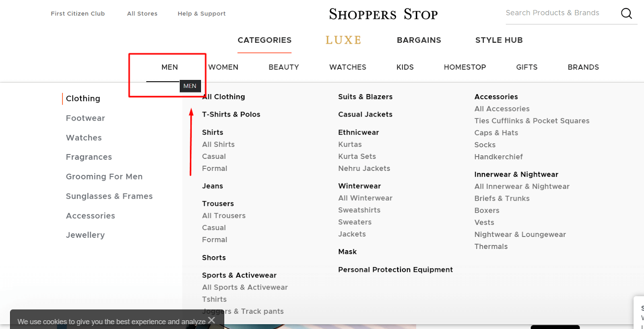Click in Search Products & Brands field

pos(559,13)
